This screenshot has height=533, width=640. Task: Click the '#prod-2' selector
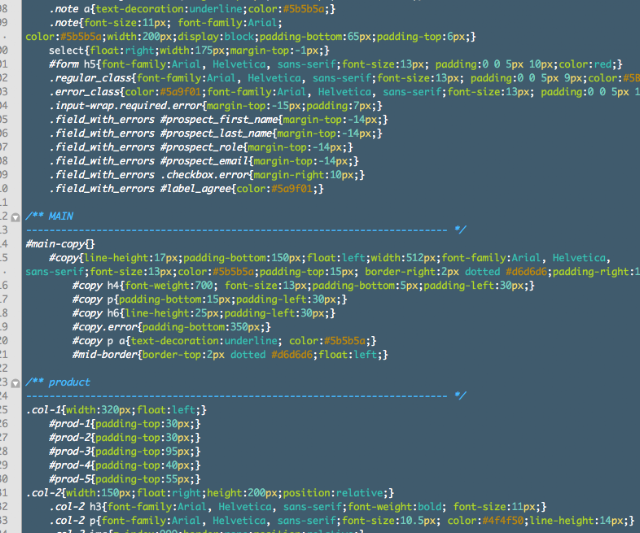pyautogui.click(x=69, y=438)
